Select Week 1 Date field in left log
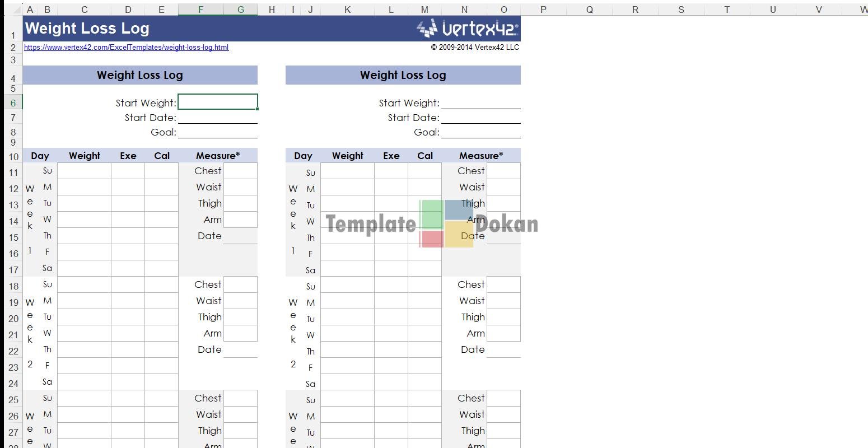The image size is (868, 448). pos(240,236)
